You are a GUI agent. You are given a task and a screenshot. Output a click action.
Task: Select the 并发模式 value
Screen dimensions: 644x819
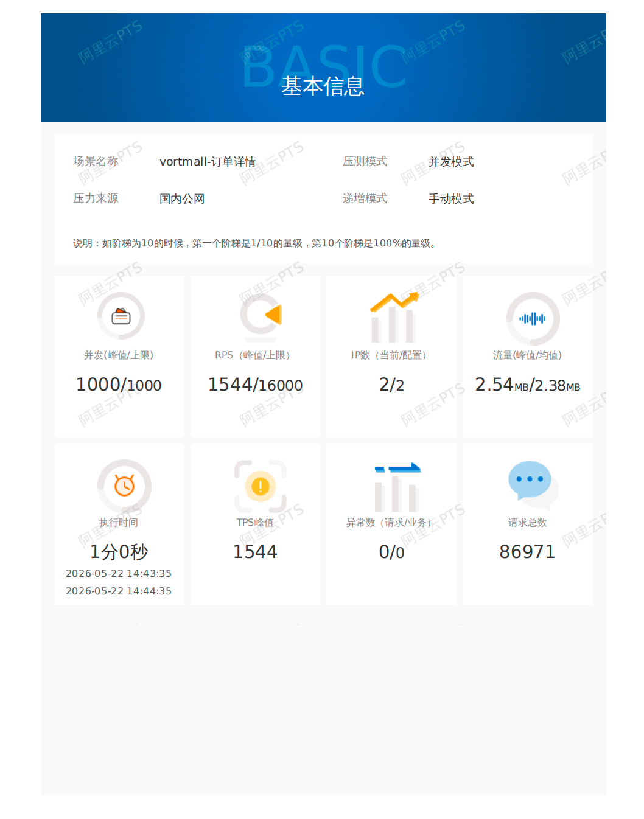[451, 162]
